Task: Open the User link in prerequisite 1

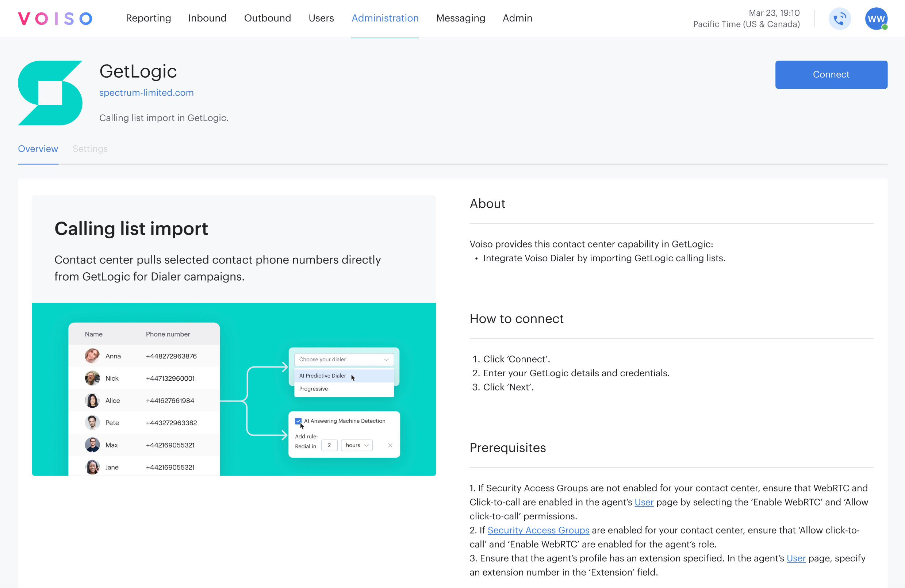Action: (644, 502)
